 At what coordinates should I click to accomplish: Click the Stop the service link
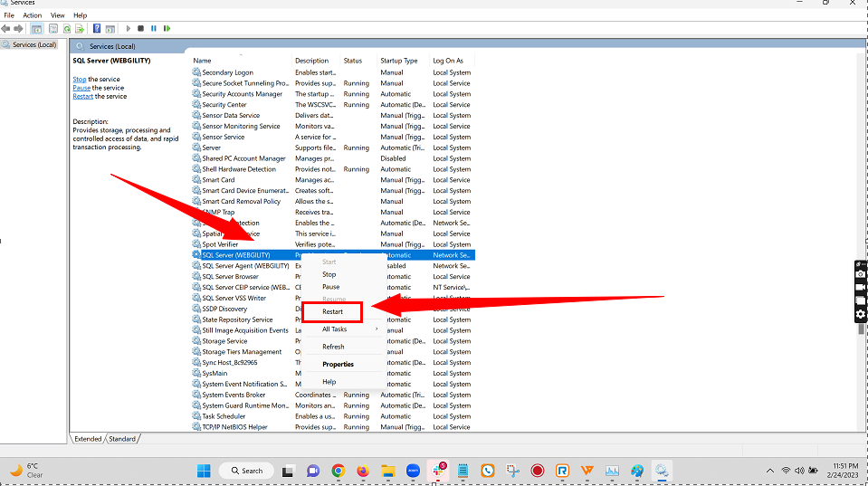(79, 79)
